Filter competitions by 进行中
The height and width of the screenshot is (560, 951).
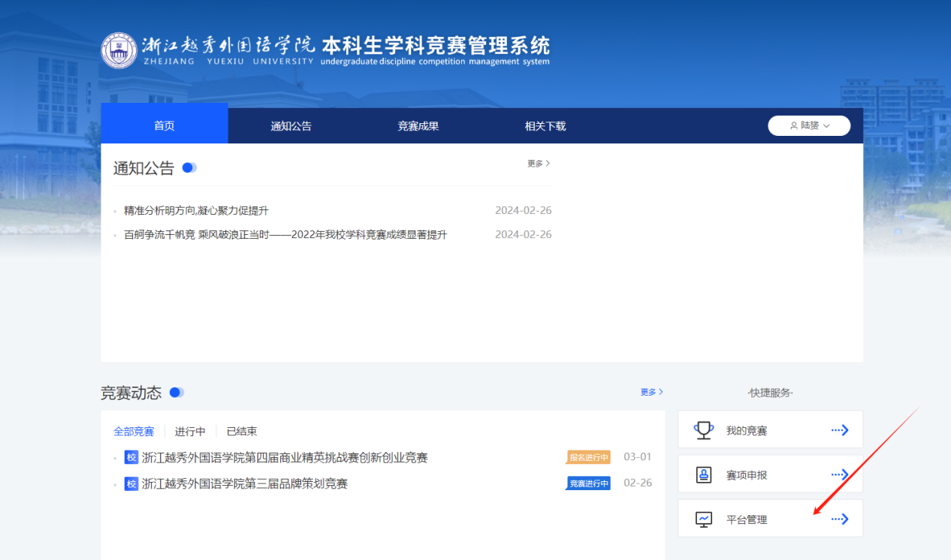point(190,432)
